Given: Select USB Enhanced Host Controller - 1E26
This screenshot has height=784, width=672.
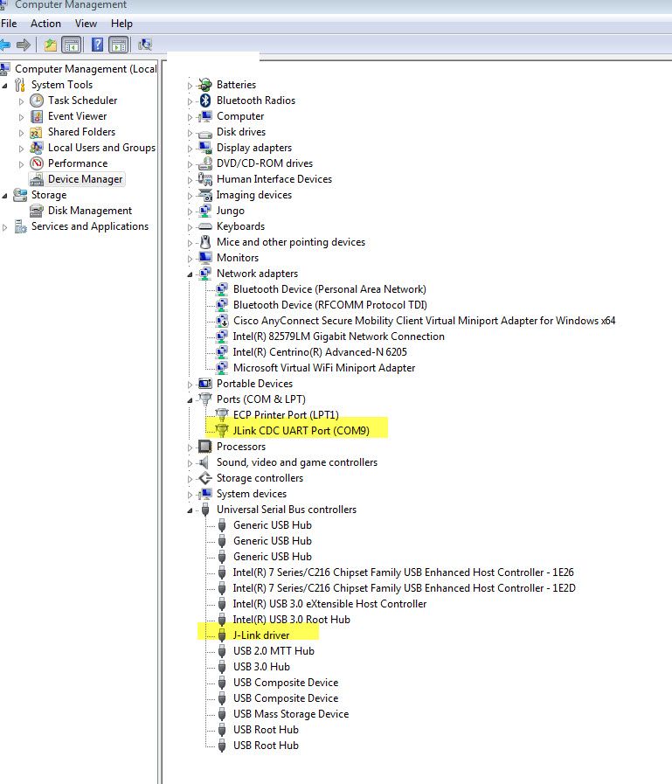Looking at the screenshot, I should pos(403,572).
